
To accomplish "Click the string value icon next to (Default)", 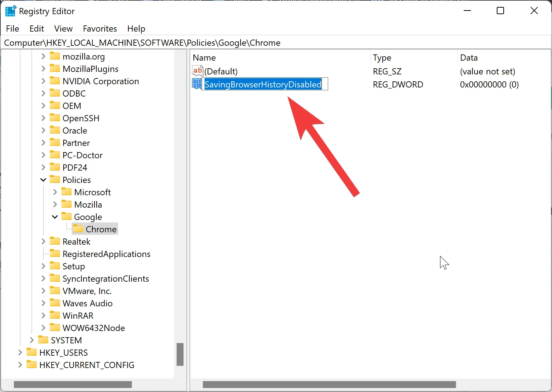I will [197, 71].
